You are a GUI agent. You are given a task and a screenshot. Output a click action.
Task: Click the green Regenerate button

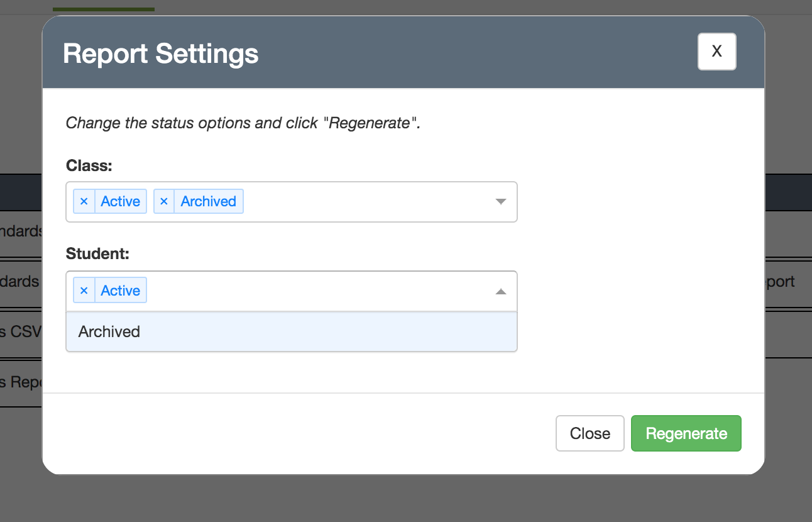click(686, 433)
